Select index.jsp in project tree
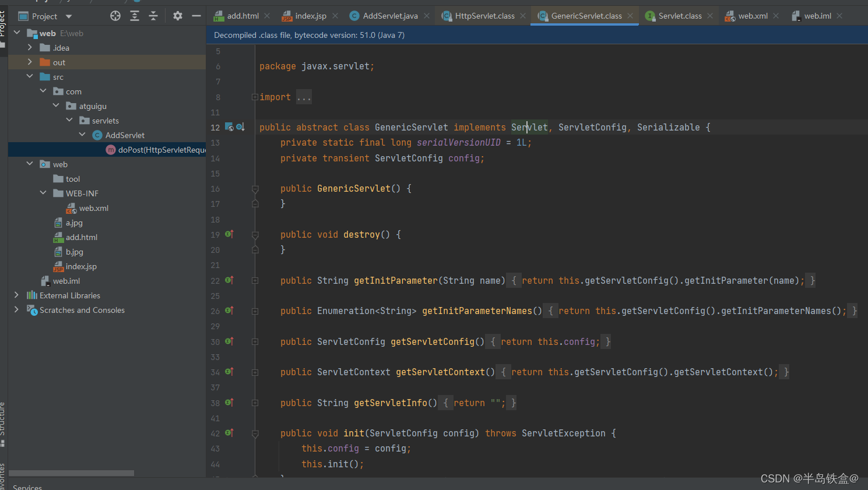 pos(75,266)
